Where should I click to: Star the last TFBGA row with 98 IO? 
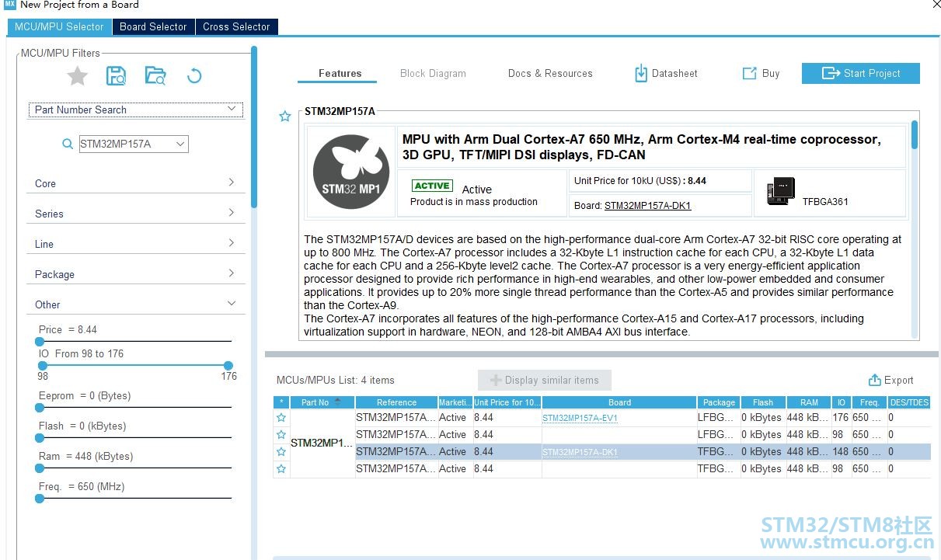[281, 468]
